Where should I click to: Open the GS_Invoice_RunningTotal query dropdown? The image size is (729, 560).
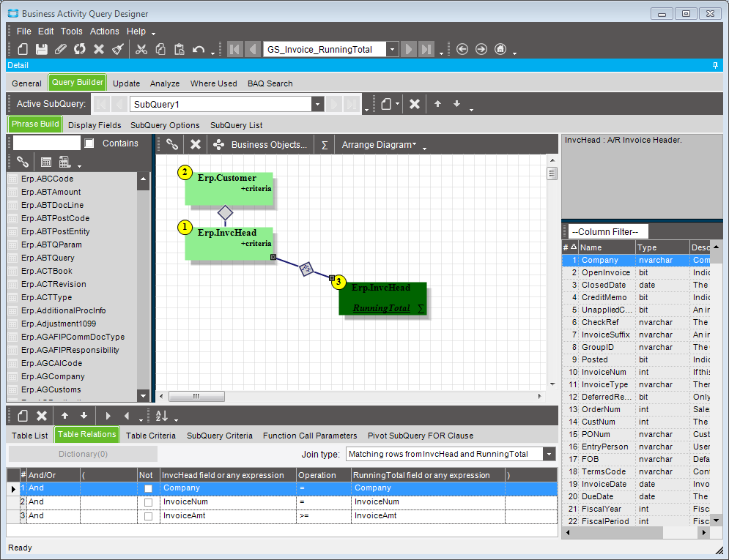click(x=392, y=49)
